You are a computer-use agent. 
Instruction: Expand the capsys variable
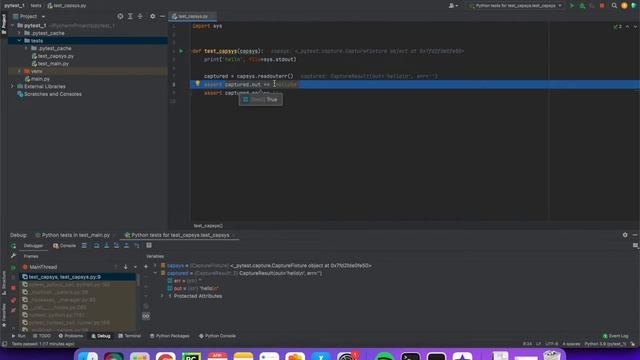pyautogui.click(x=155, y=266)
